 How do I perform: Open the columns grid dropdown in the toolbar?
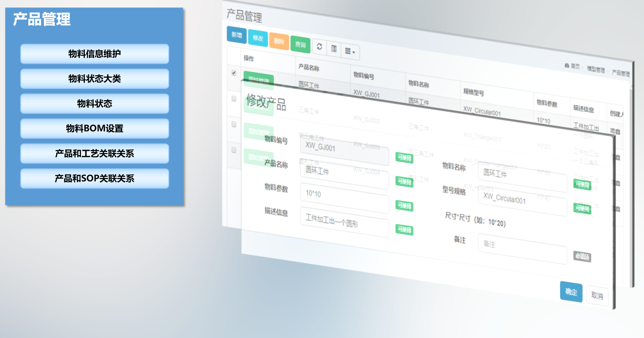click(x=350, y=51)
